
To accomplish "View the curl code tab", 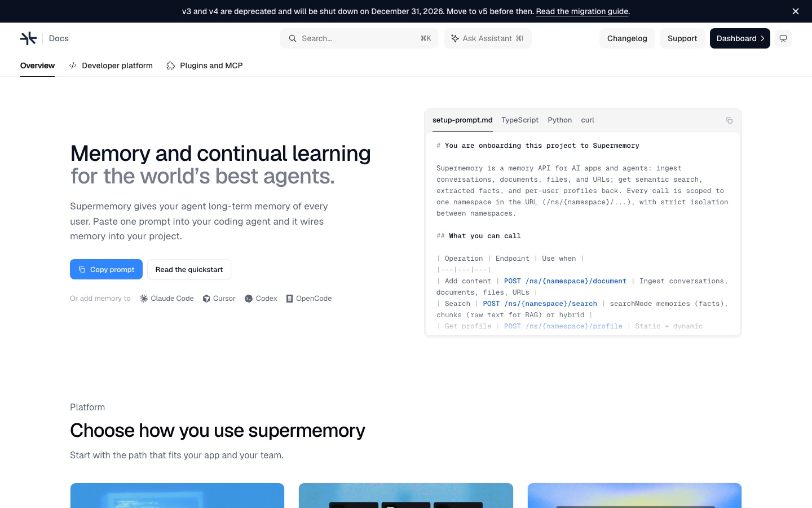I will coord(588,120).
